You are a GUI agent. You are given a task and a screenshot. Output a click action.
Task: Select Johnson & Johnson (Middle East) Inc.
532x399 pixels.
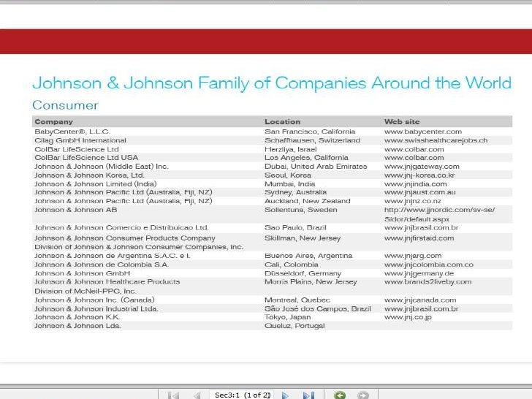pyautogui.click(x=101, y=167)
